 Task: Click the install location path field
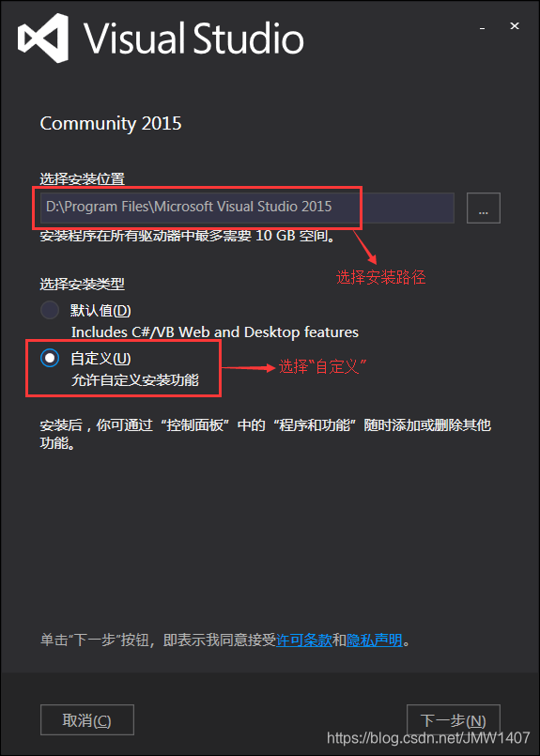pyautogui.click(x=247, y=208)
